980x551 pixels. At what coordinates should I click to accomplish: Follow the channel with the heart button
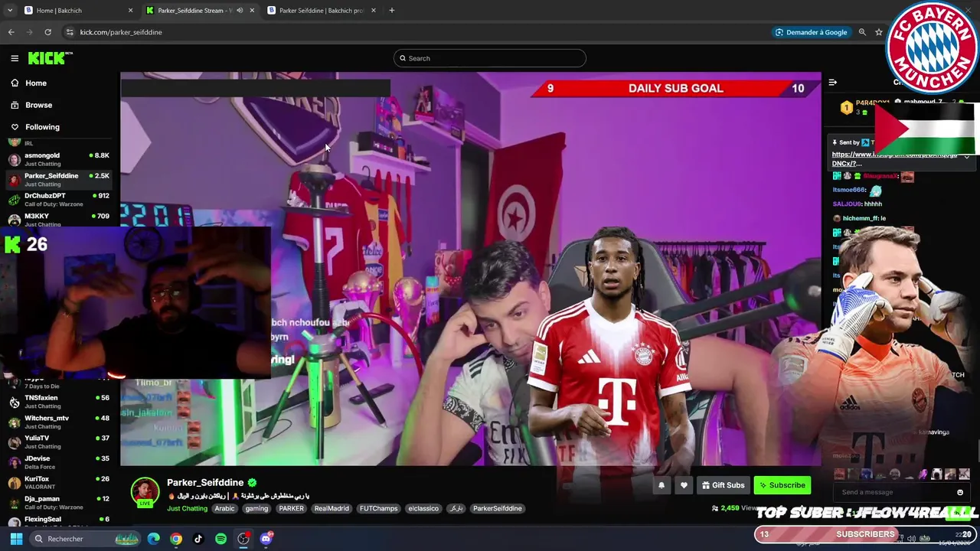point(684,485)
